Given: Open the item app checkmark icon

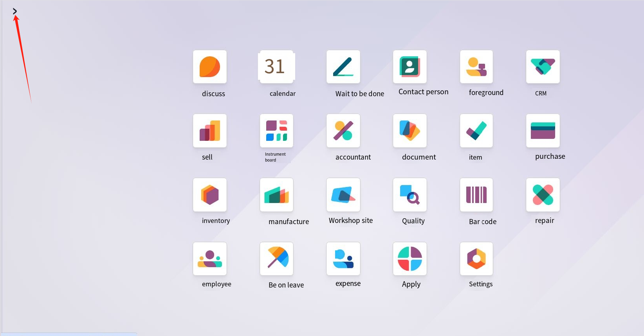Looking at the screenshot, I should tap(476, 131).
